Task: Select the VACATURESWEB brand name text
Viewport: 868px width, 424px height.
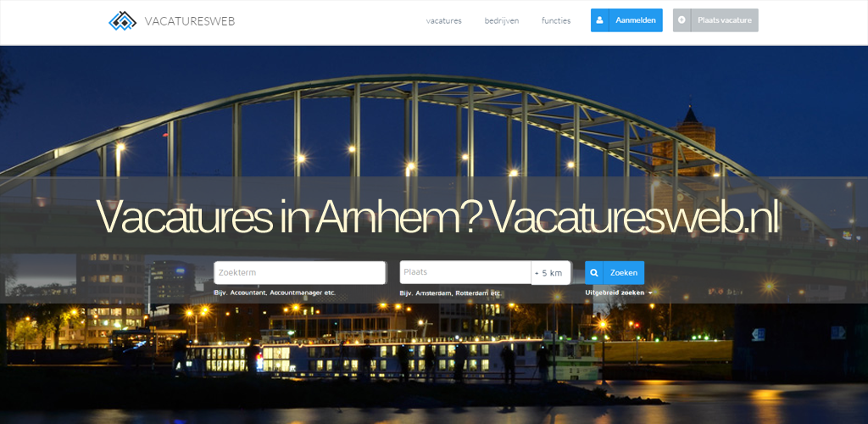Action: coord(189,21)
